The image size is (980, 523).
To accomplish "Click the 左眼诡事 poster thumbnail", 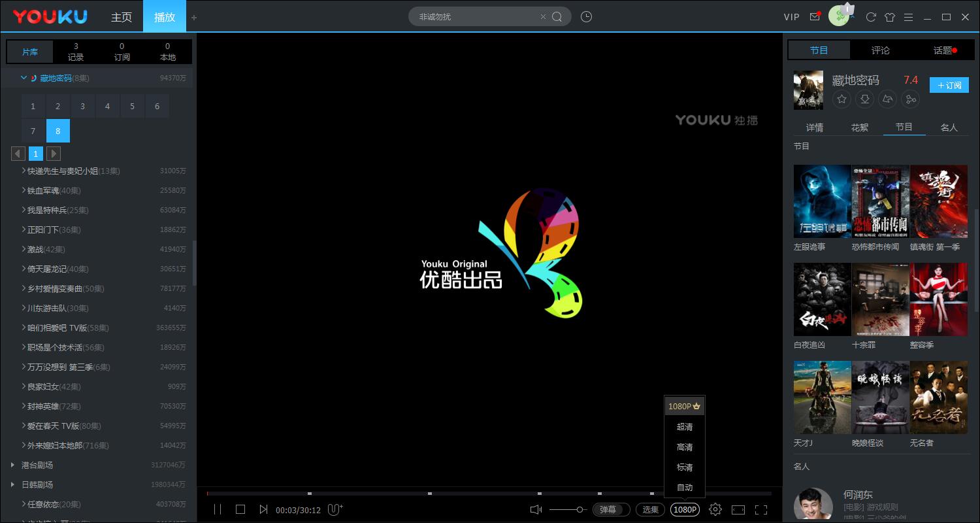I will tap(822, 201).
